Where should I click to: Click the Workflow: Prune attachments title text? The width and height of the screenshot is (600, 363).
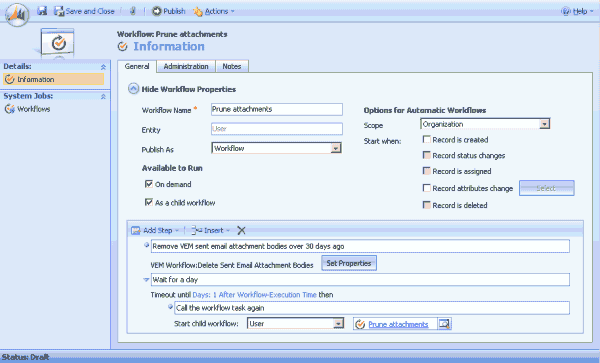point(172,34)
